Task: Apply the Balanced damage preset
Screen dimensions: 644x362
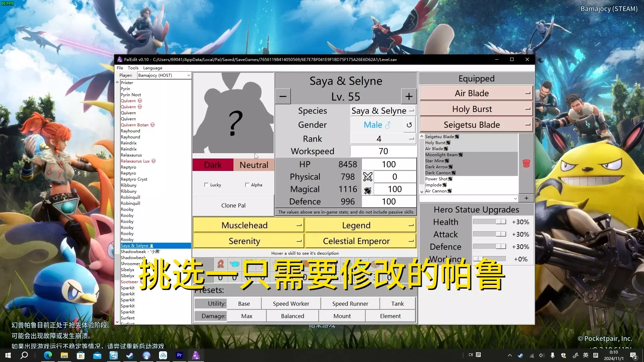Action: click(292, 316)
